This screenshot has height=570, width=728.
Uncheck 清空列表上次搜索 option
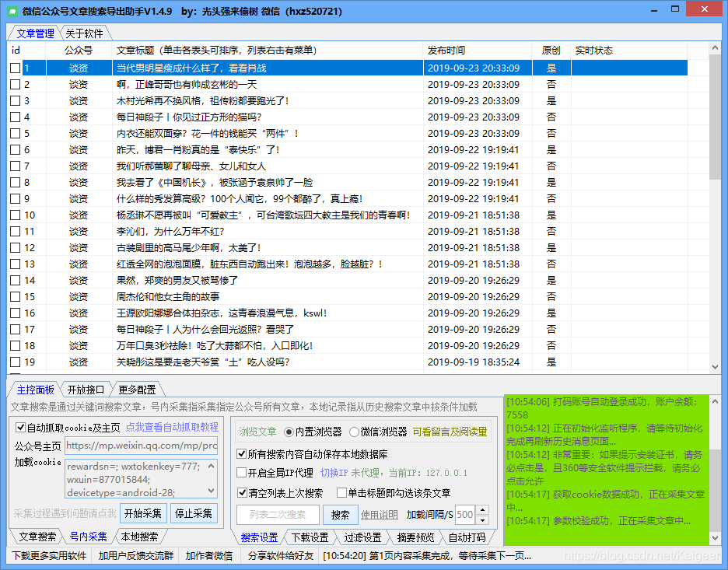click(x=241, y=492)
